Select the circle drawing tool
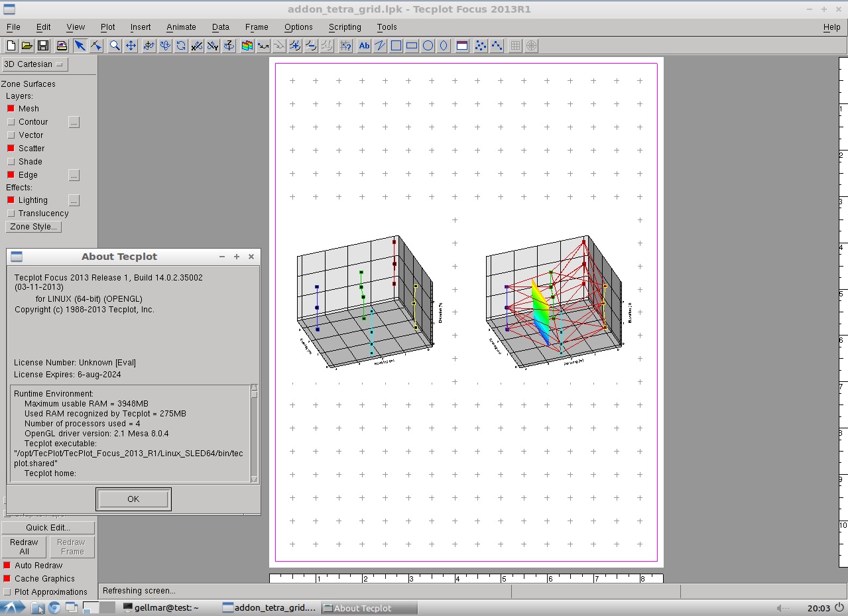Viewport: 848px width, 616px height. pyautogui.click(x=428, y=46)
